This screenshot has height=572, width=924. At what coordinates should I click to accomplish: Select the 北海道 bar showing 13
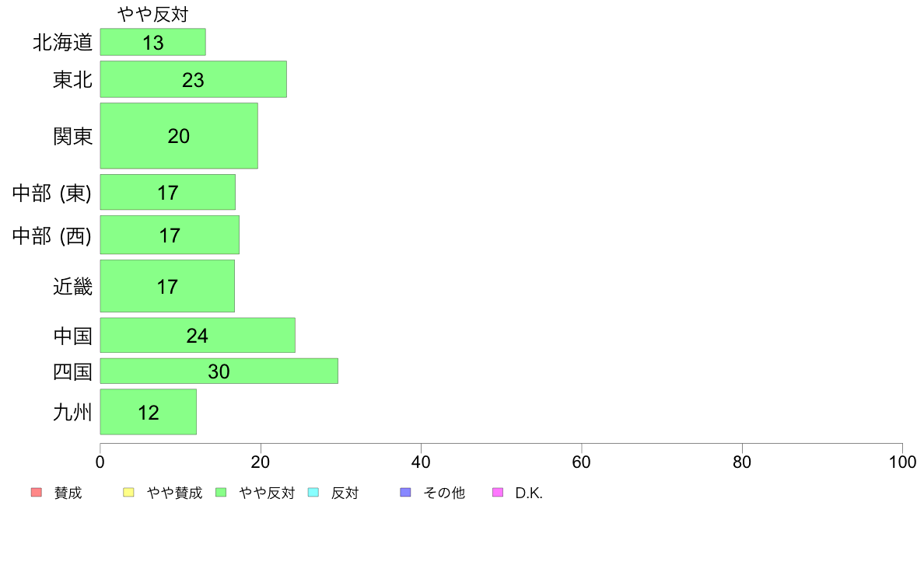[x=152, y=42]
